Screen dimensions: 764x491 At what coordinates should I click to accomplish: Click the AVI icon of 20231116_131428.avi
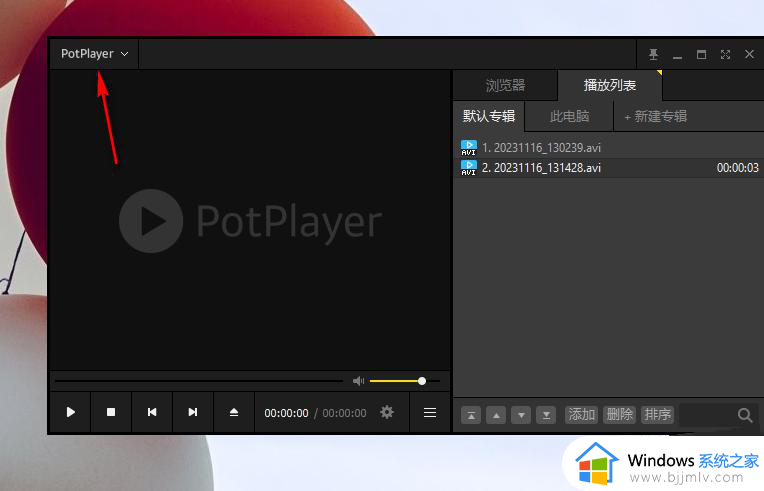pos(469,168)
